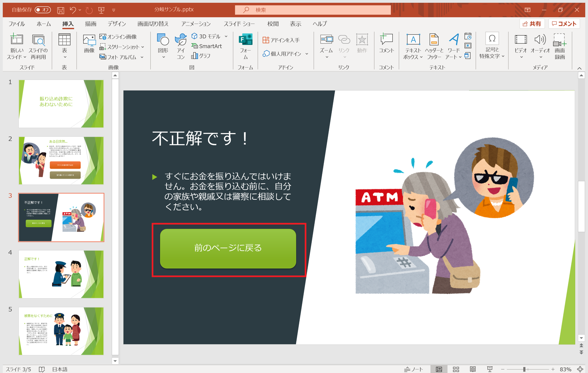Click the zoom slider handle in status bar

(x=524, y=369)
